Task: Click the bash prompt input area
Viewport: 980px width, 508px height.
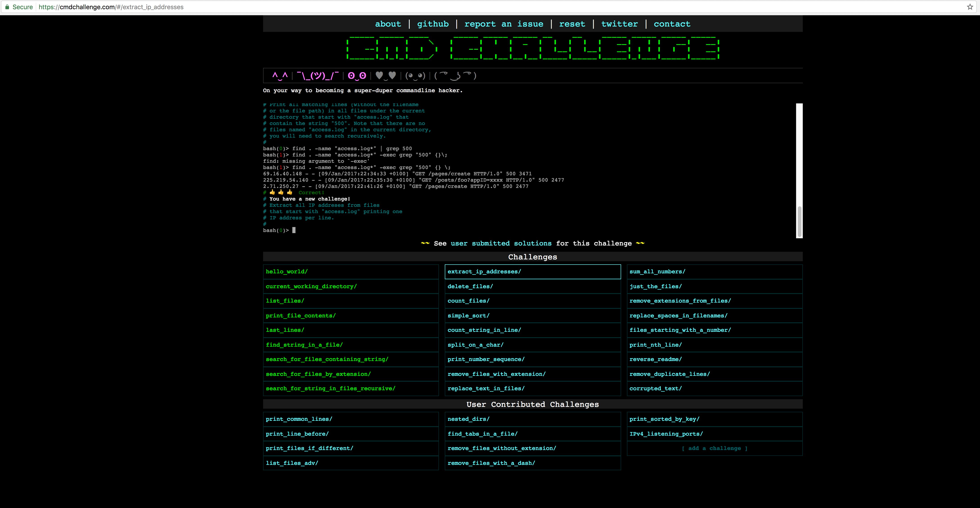Action: [x=293, y=230]
